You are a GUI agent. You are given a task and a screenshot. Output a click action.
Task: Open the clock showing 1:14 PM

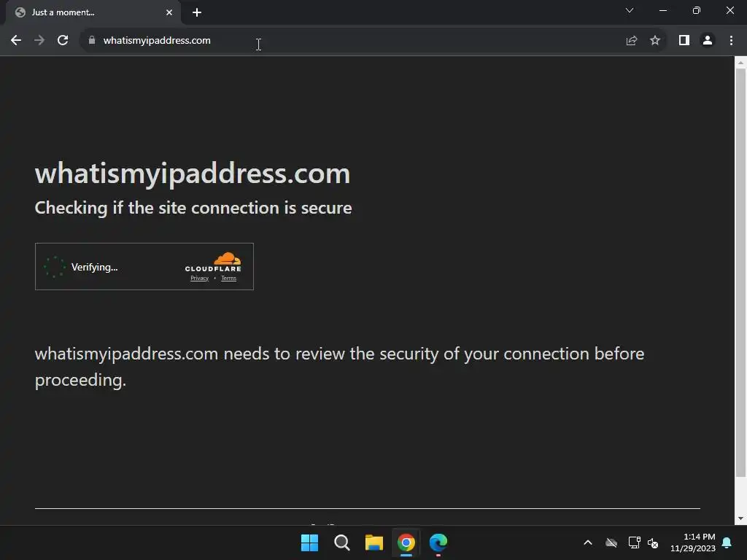coord(693,542)
